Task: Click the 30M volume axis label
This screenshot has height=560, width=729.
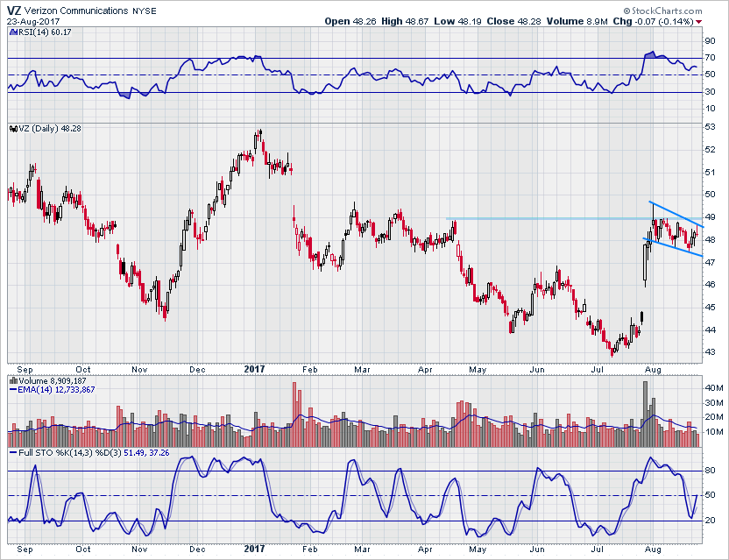Action: (x=713, y=403)
